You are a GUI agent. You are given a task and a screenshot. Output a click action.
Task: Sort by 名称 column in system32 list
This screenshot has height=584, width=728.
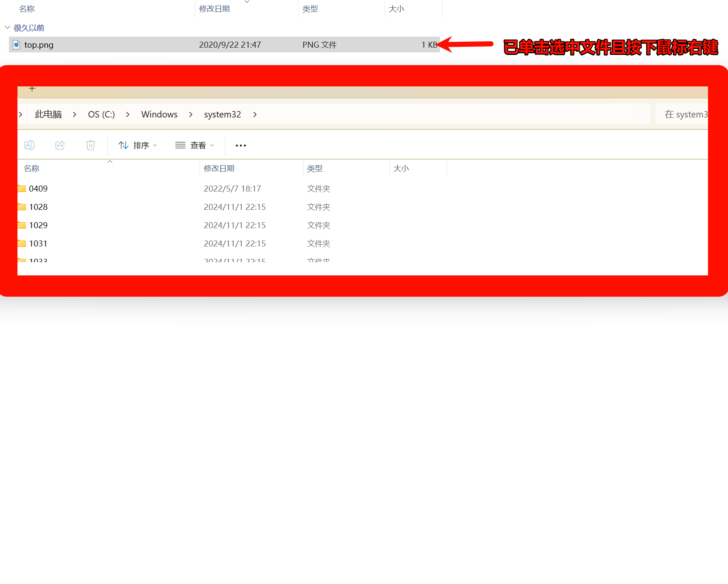click(x=31, y=169)
